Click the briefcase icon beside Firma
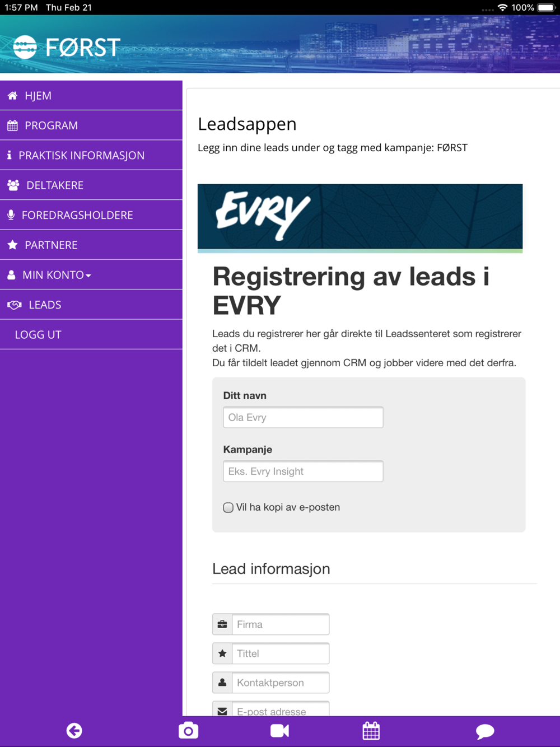Viewport: 560px width, 747px height. tap(222, 624)
